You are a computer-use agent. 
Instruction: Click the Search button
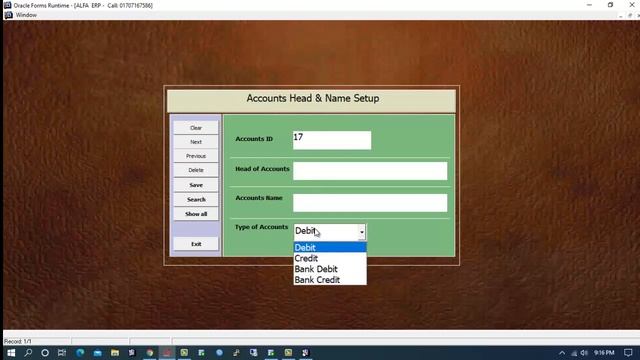point(196,200)
